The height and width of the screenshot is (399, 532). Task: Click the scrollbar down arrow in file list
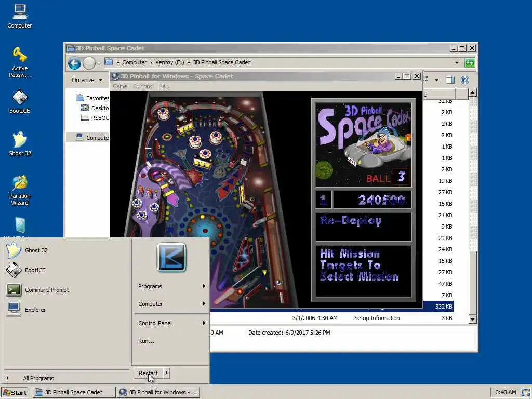pyautogui.click(x=472, y=320)
